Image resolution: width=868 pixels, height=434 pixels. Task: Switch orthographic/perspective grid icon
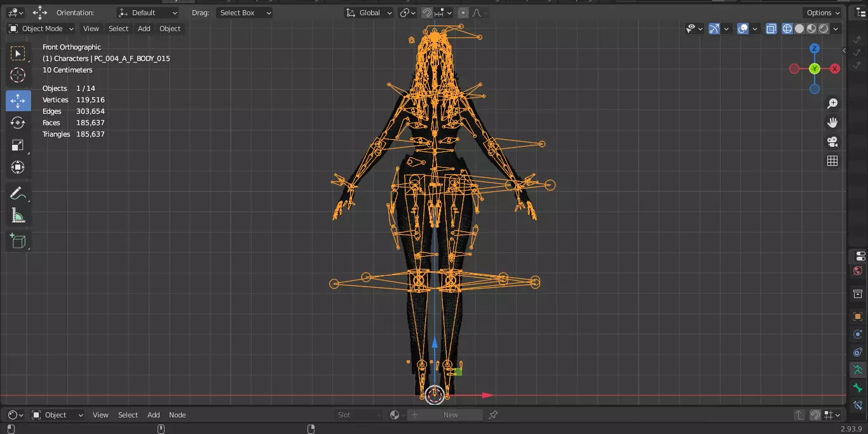[832, 161]
